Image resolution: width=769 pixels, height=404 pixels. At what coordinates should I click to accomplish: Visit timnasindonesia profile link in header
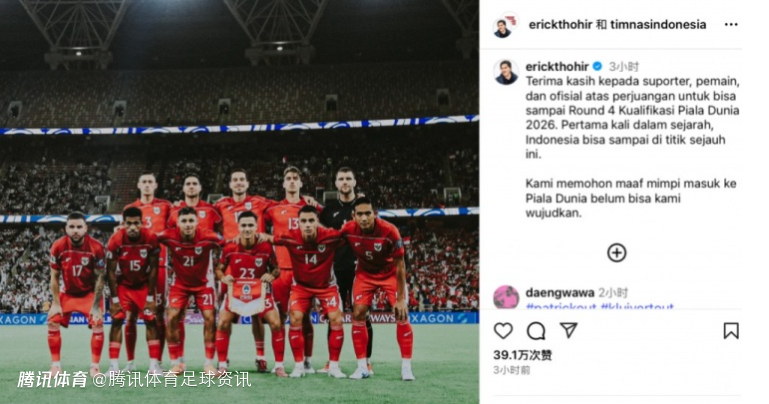coord(659,25)
